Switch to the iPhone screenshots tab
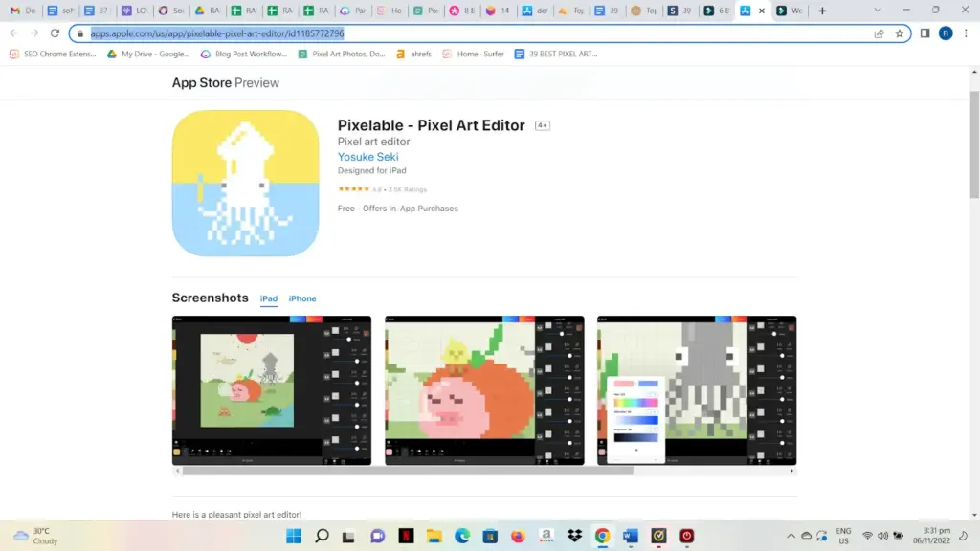The height and width of the screenshot is (551, 980). click(x=302, y=298)
